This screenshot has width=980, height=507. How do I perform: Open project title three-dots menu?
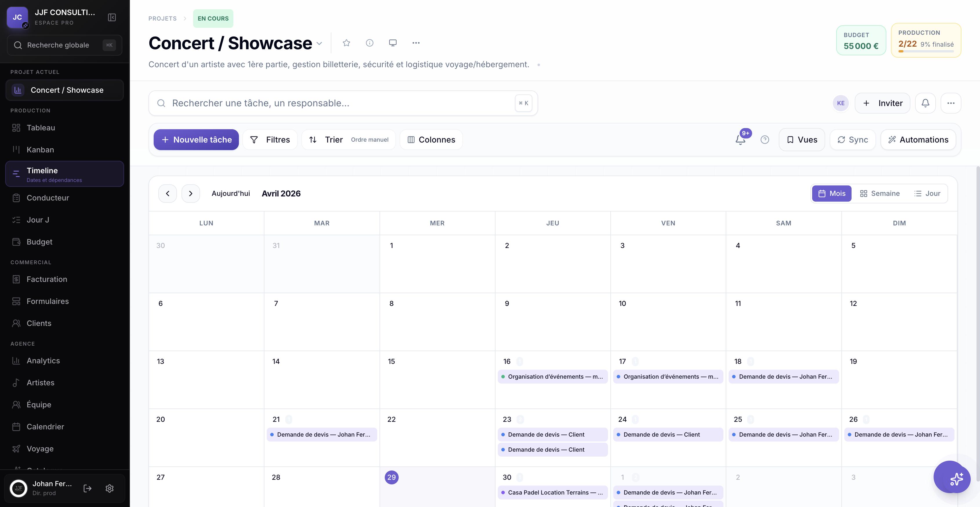[x=416, y=43]
